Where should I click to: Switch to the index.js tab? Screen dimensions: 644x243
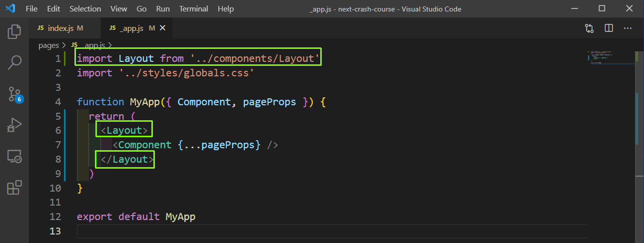(64, 28)
